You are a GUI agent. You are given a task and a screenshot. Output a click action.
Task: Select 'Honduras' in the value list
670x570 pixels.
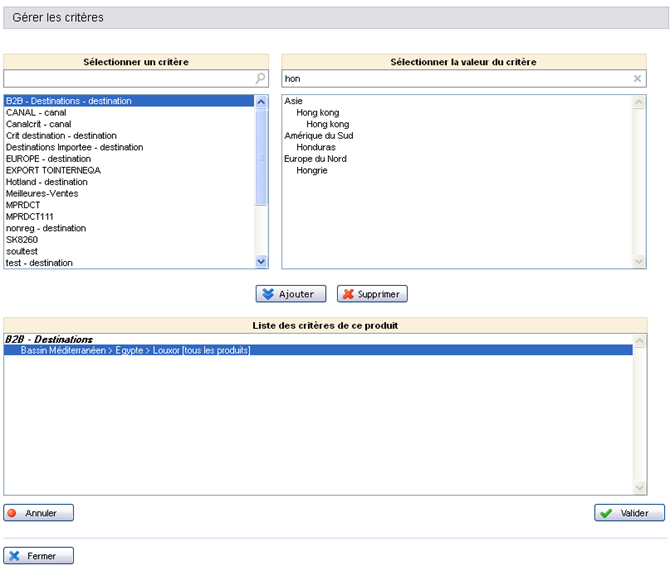click(316, 148)
